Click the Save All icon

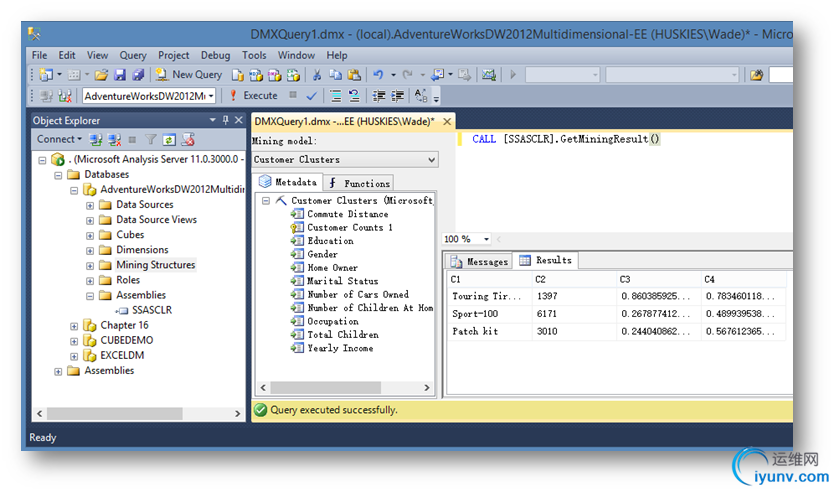coord(138,75)
